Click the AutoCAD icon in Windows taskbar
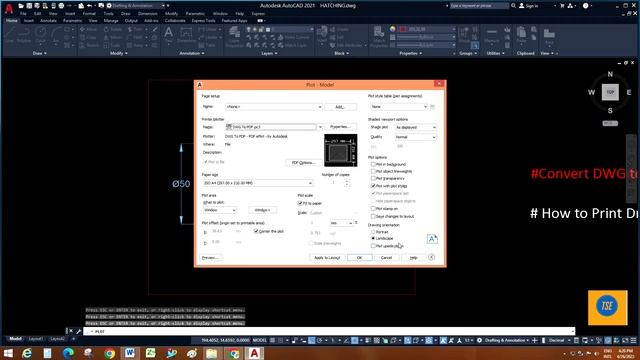This screenshot has width=640, height=360. click(253, 353)
